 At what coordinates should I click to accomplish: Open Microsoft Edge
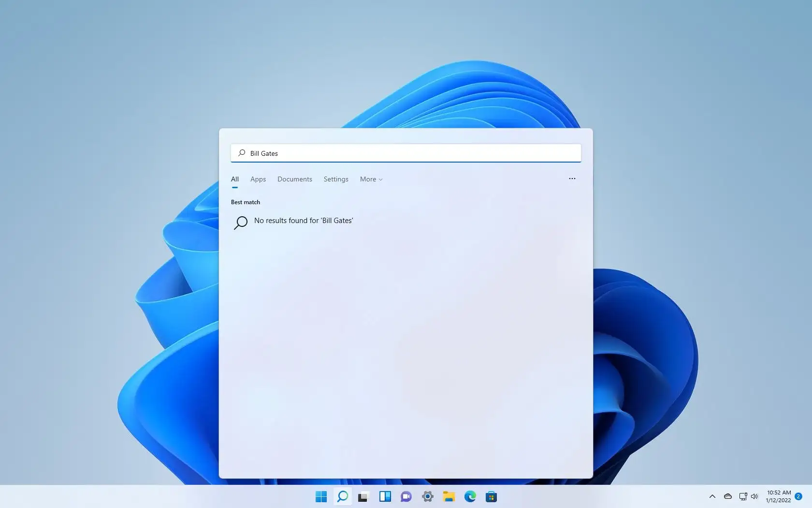click(x=470, y=496)
